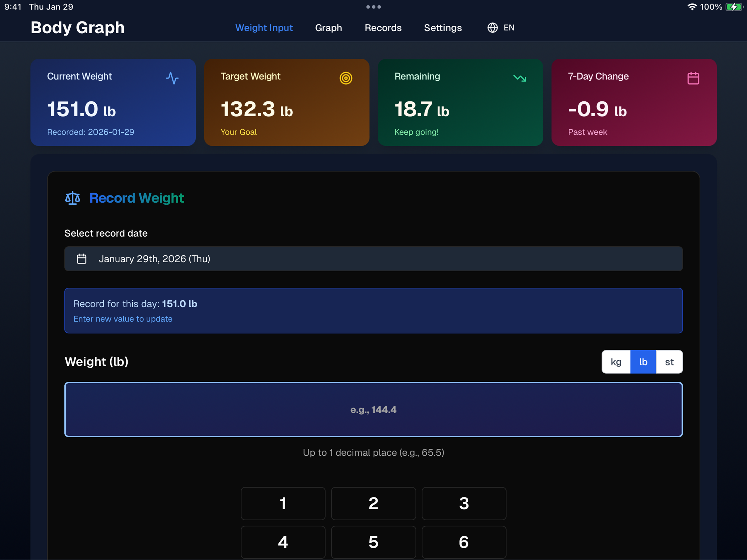Click the calendar icon on 7-Day Change card
Image resolution: width=747 pixels, height=560 pixels.
[x=693, y=78]
